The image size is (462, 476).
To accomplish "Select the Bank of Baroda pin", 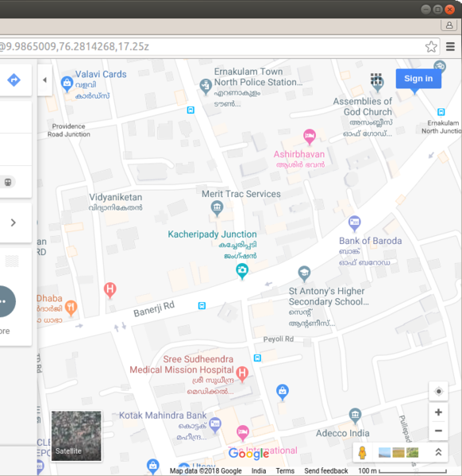I will point(354,223).
